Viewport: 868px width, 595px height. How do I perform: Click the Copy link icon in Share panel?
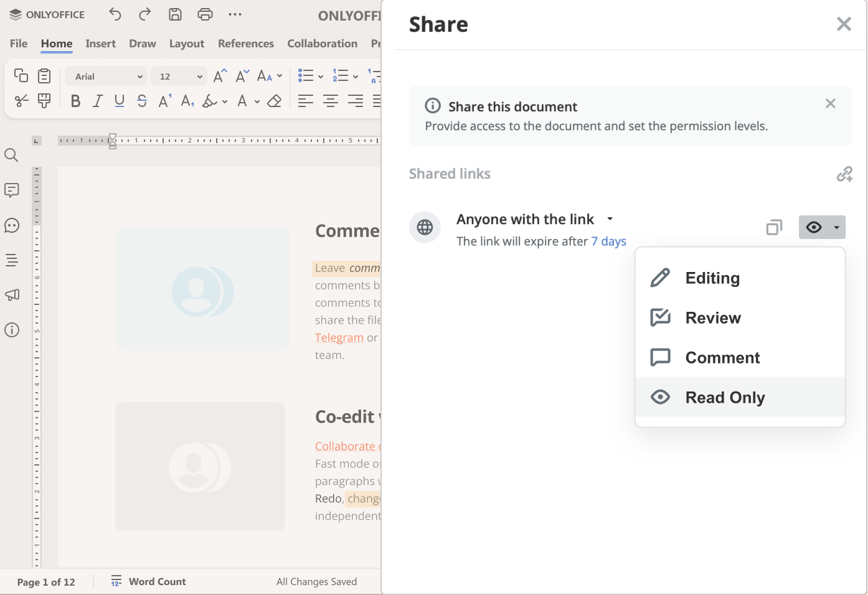pos(774,227)
